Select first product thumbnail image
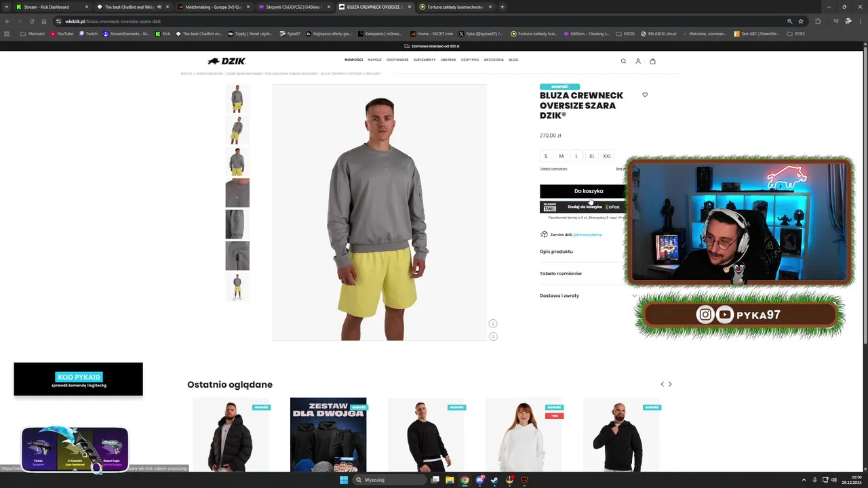 coord(237,98)
